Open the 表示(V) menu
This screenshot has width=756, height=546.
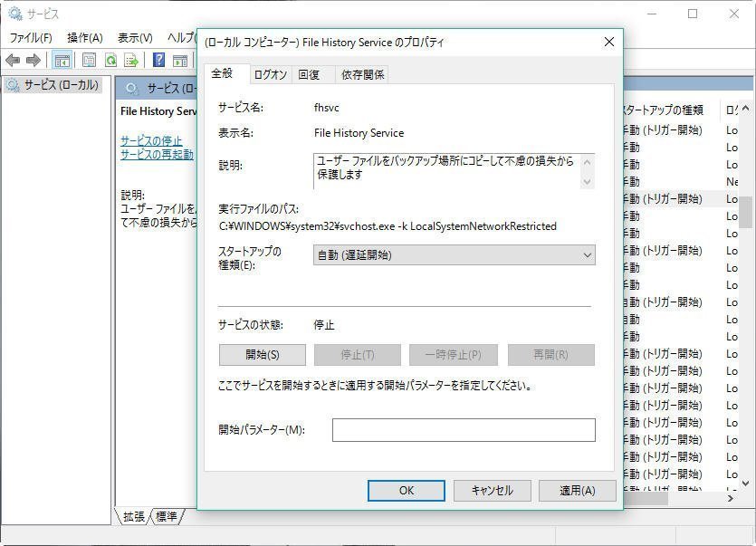coord(135,38)
